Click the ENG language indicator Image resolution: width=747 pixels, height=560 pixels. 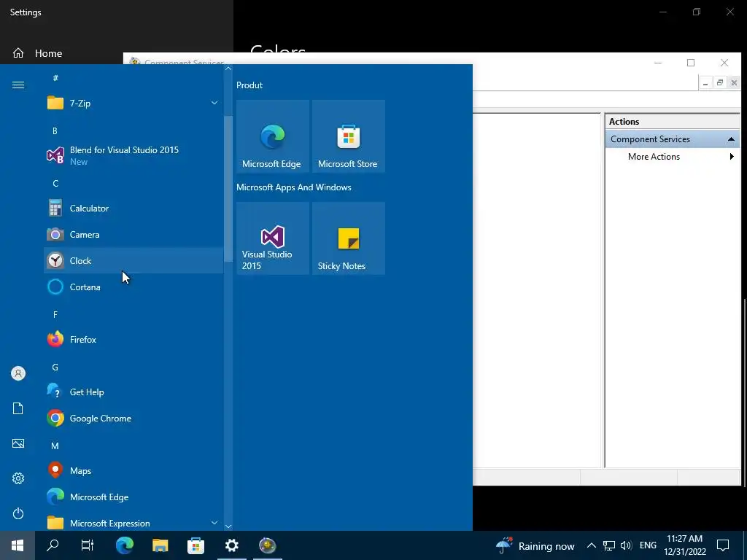pyautogui.click(x=648, y=545)
